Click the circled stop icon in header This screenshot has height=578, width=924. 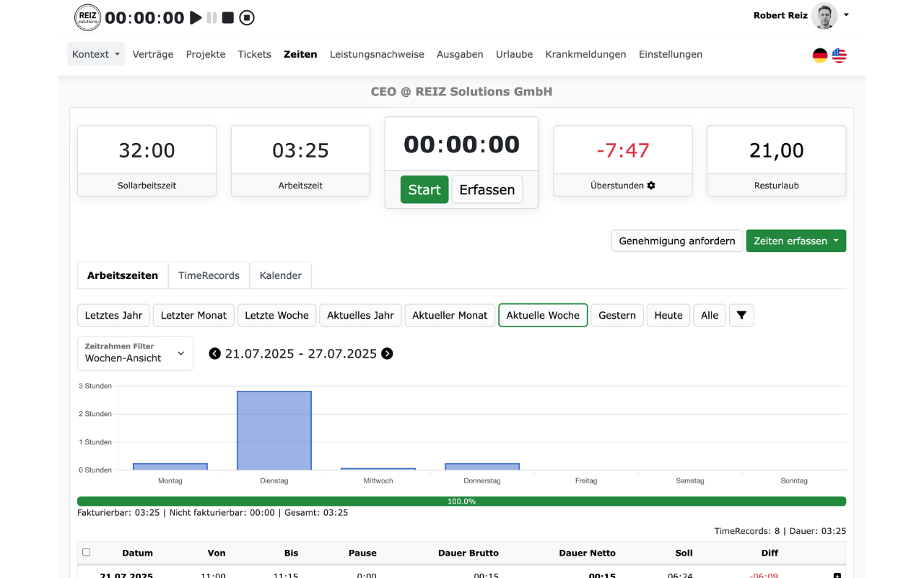[247, 18]
